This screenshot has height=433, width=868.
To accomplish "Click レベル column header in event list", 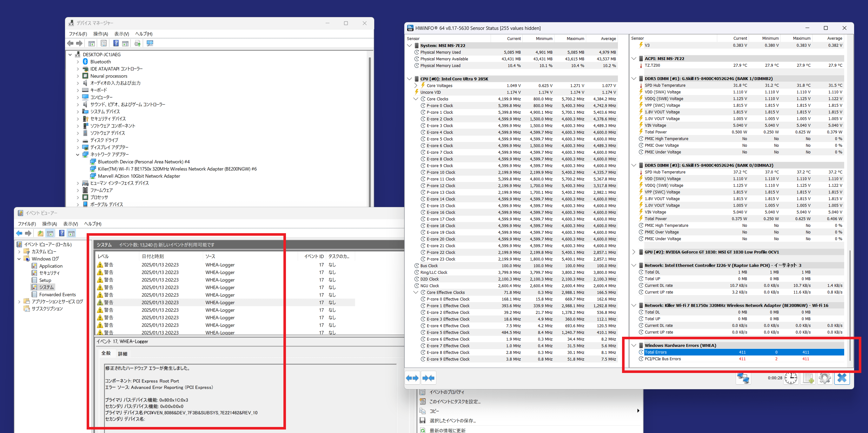I will (x=117, y=256).
